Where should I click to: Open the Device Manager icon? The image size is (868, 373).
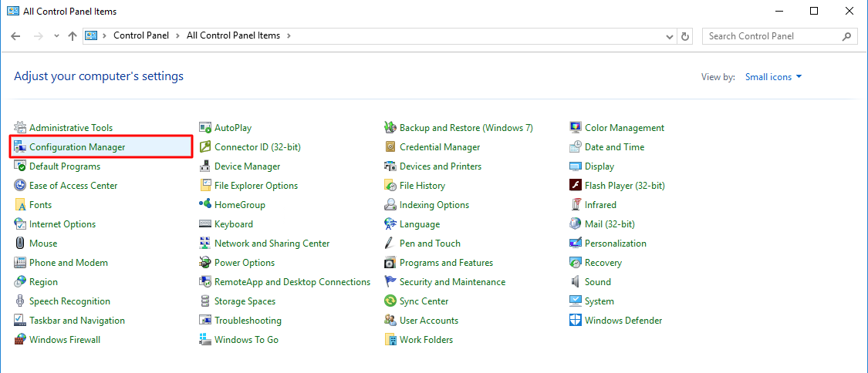[205, 166]
